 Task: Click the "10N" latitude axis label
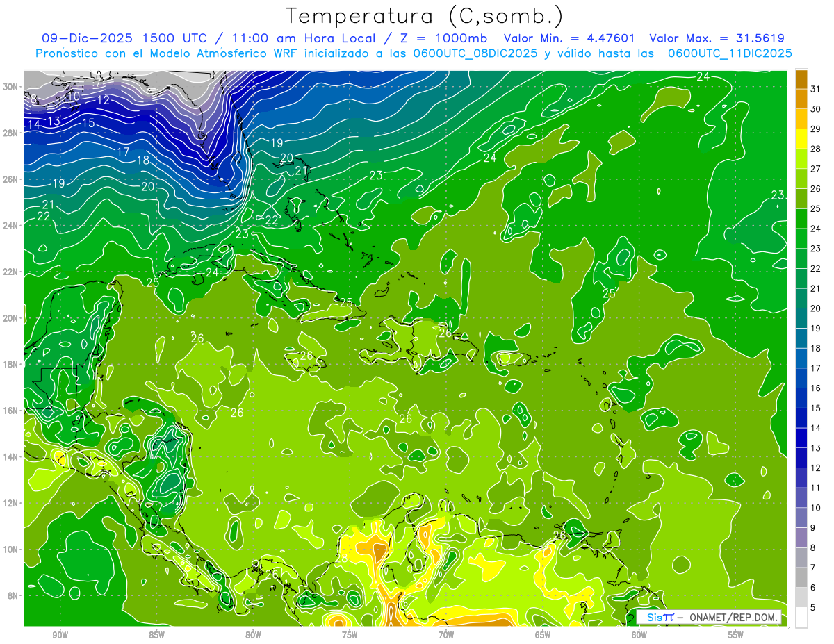pyautogui.click(x=11, y=550)
